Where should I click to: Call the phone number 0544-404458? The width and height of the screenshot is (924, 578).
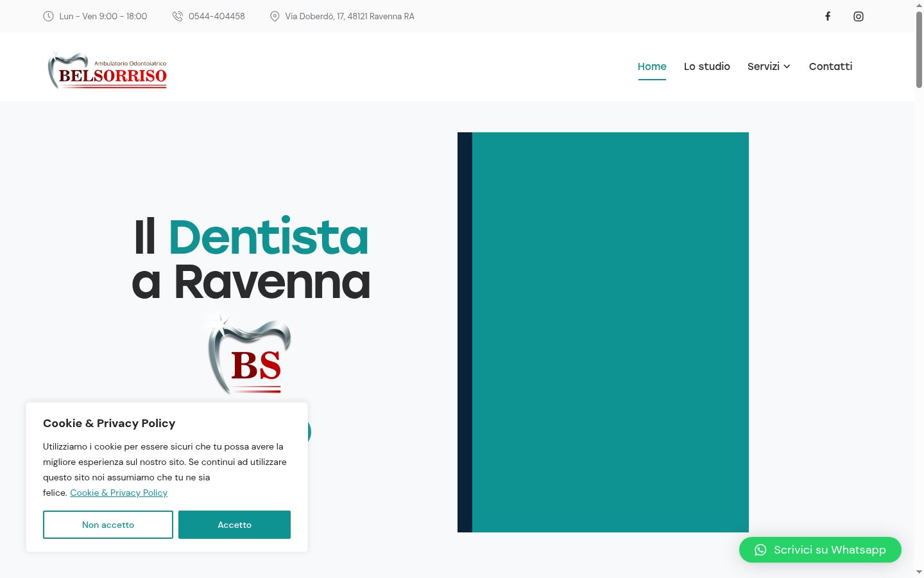pos(217,16)
